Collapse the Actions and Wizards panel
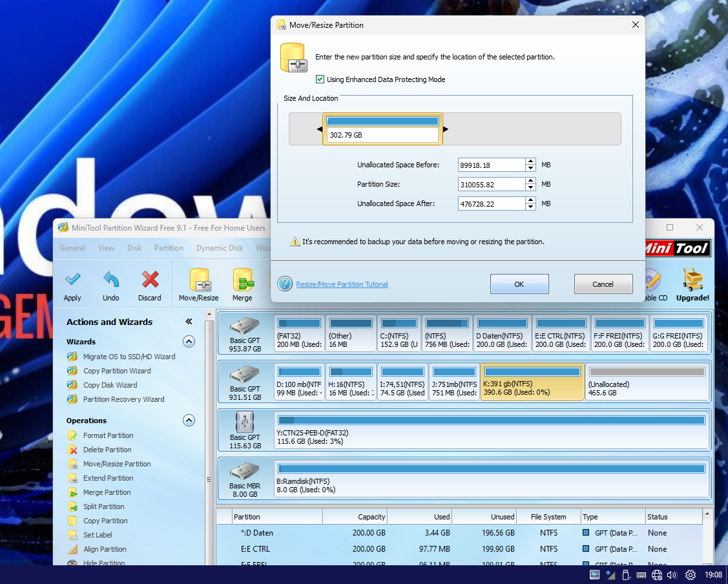 (189, 321)
